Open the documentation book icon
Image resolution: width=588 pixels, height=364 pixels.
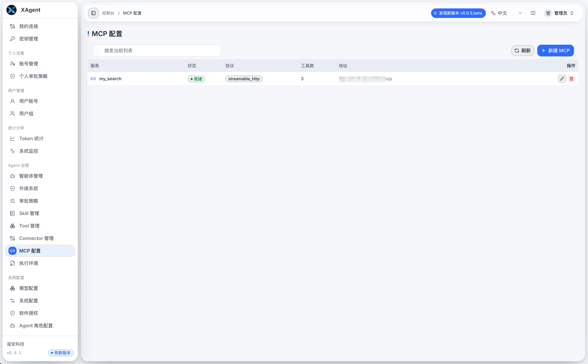[x=533, y=13]
